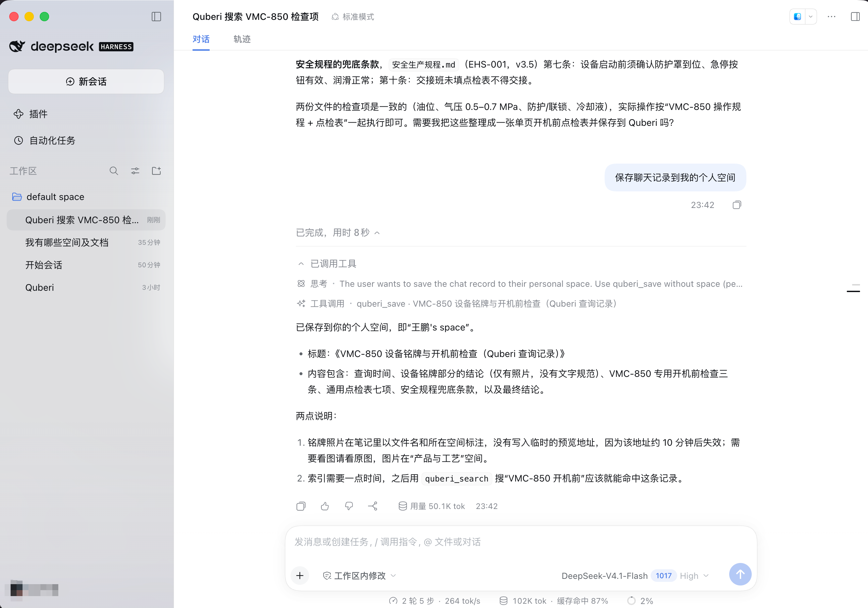The image size is (868, 608).
Task: Switch to the 轨迹 tab
Action: (x=242, y=39)
